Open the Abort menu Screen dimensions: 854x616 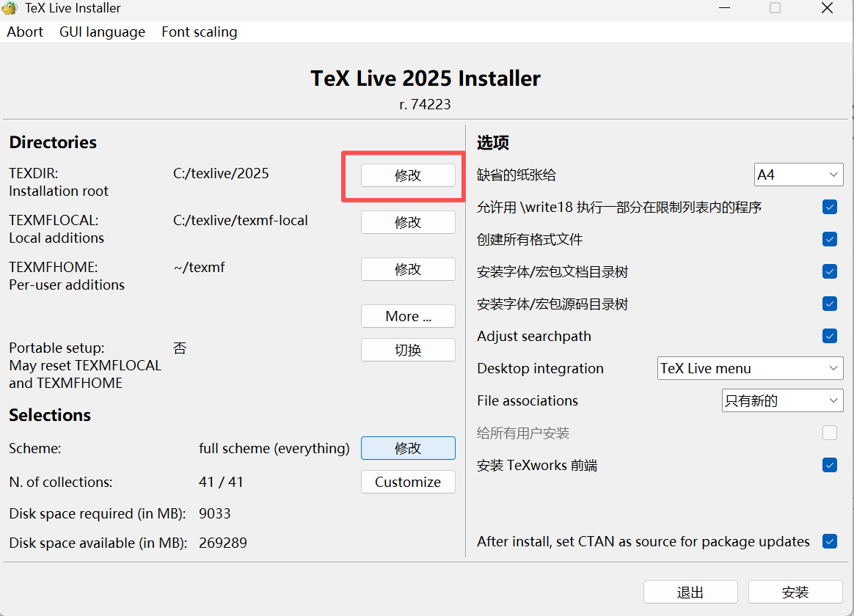pyautogui.click(x=24, y=32)
